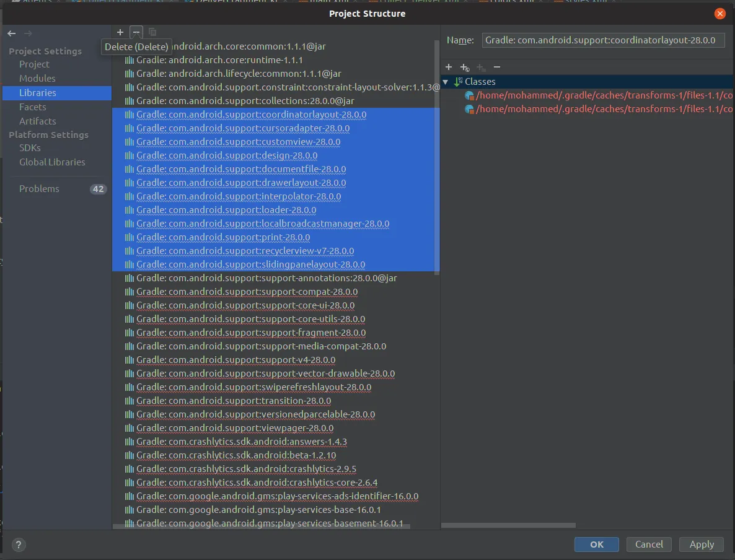Image resolution: width=735 pixels, height=560 pixels.
Task: Click library icon beside crashlytics-2.9.5
Action: [130, 468]
